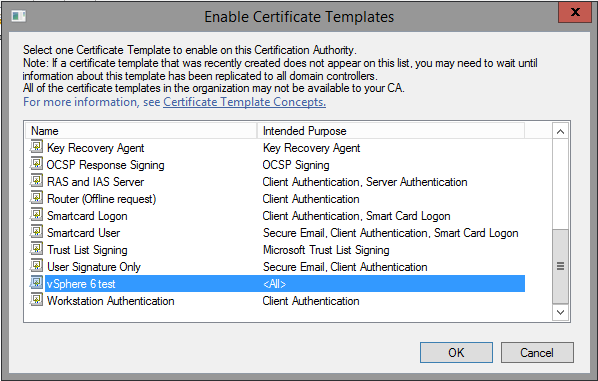Click 'Client Authentication, Smart Card Logon' purpose cell
The image size is (598, 381).
356,216
